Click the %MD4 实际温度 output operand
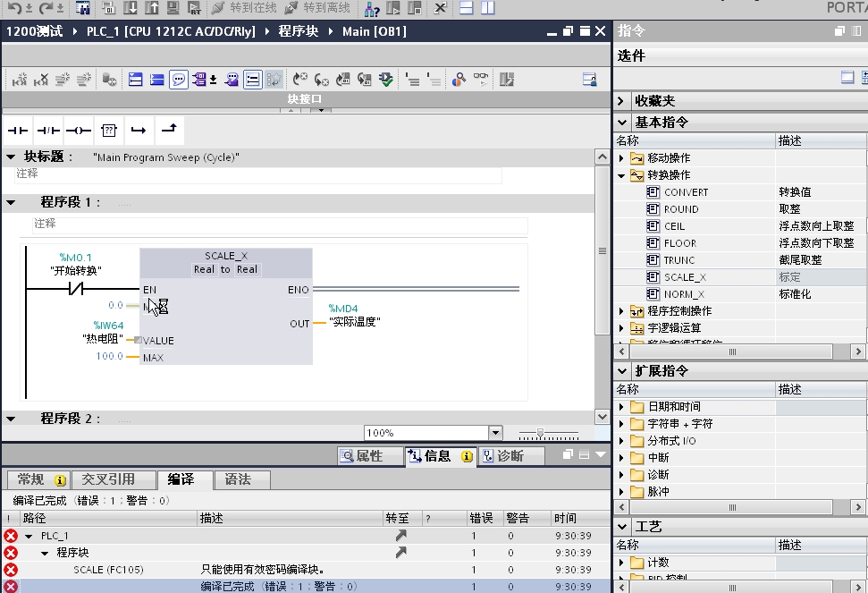 (x=354, y=316)
